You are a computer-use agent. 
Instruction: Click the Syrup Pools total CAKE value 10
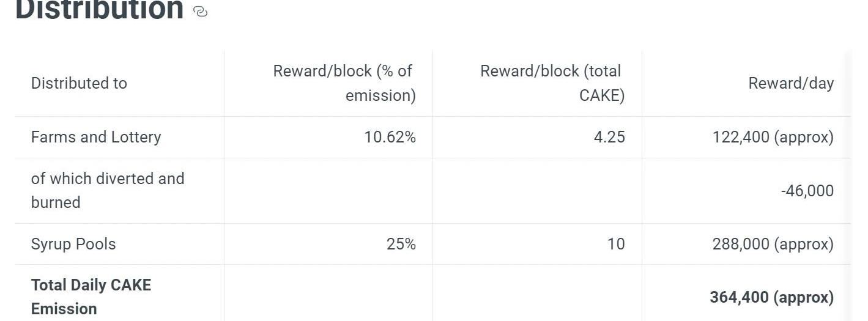coord(616,244)
